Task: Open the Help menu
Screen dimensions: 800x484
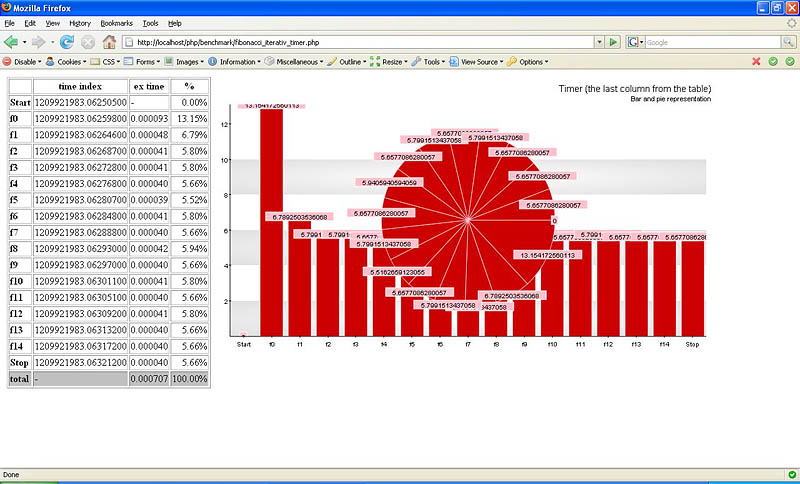Action: (x=175, y=23)
